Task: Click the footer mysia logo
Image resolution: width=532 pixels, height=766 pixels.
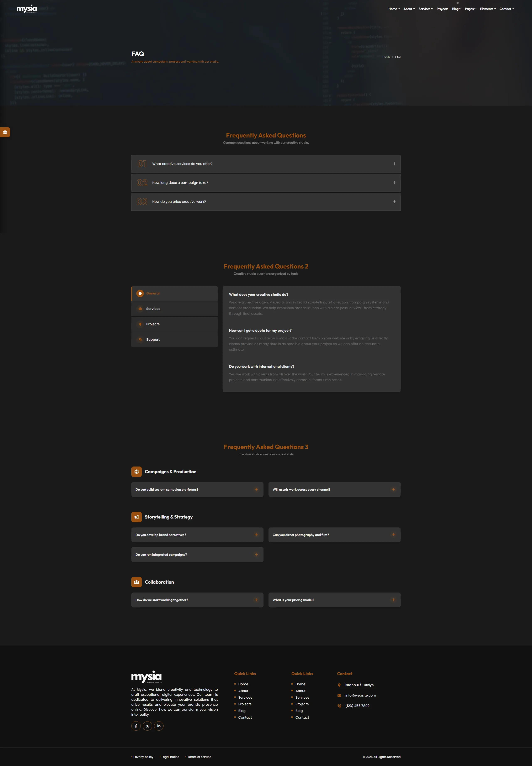Action: 146,677
